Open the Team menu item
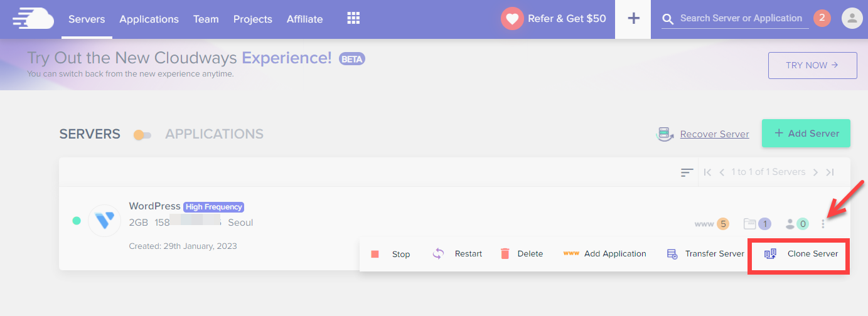 click(206, 19)
